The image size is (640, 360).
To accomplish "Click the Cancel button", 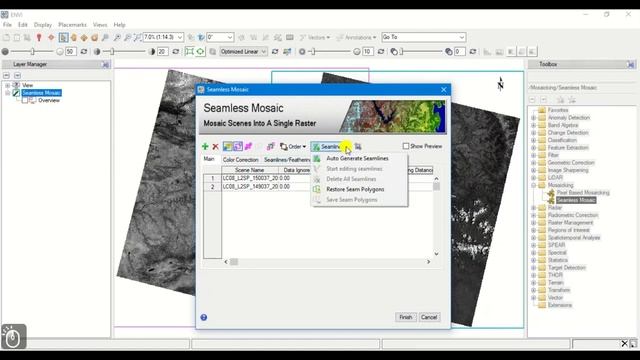I will [429, 317].
